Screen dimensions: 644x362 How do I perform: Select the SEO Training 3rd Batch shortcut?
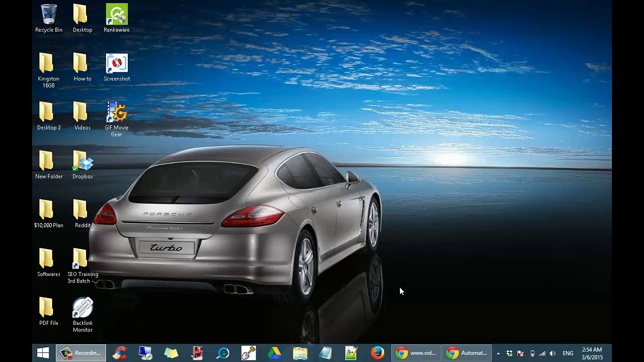(x=83, y=266)
